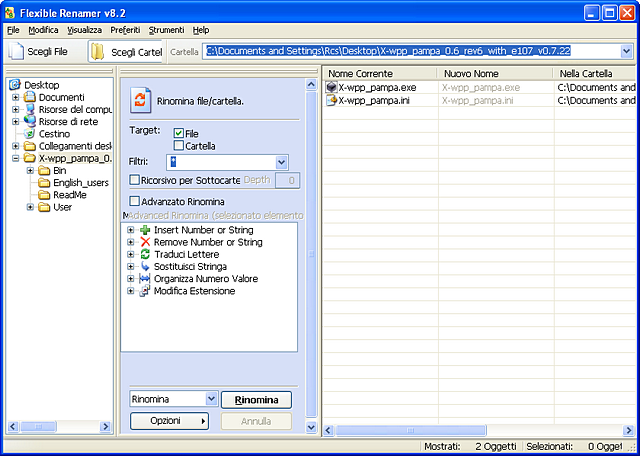640x456 pixels.
Task: Expand the User folder node
Action: click(x=30, y=207)
